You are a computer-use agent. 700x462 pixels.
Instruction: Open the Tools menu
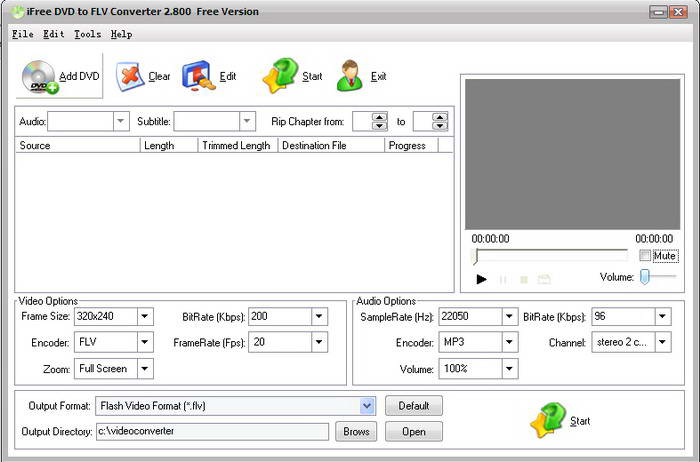88,34
